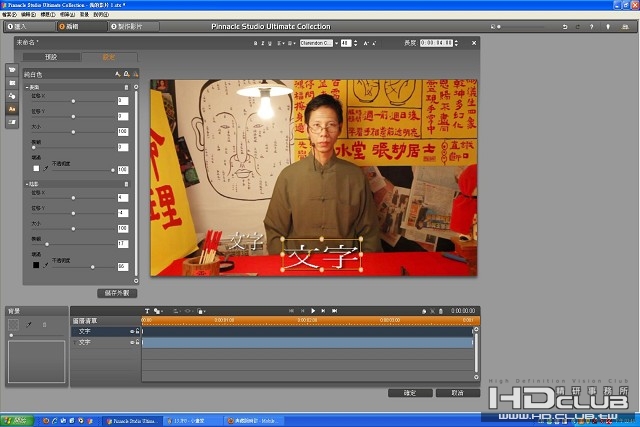Decrease font size with the smaller A icon
The width and height of the screenshot is (640, 427).
[374, 43]
